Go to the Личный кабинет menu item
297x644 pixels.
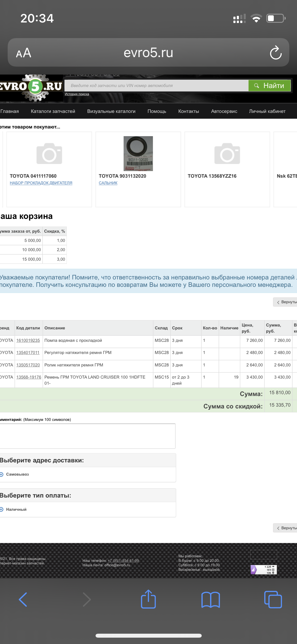pos(267,111)
